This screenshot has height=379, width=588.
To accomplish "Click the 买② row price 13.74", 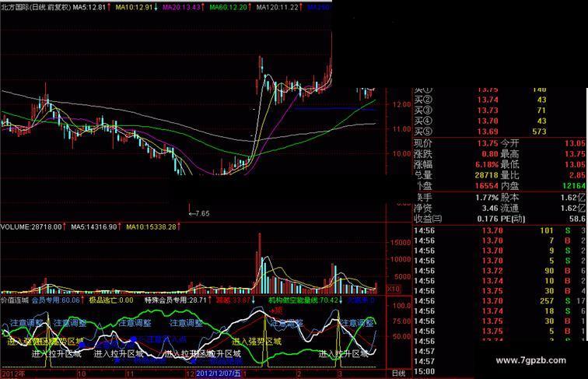I will 488,100.
